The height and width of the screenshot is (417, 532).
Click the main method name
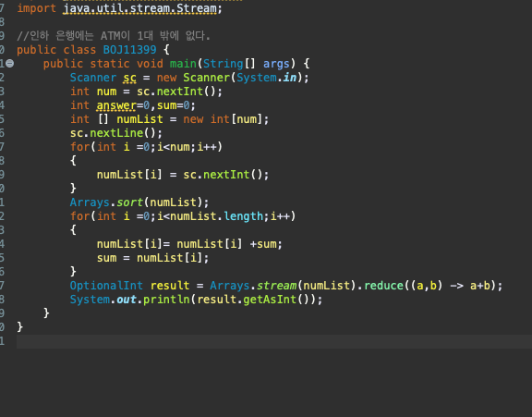[183, 64]
